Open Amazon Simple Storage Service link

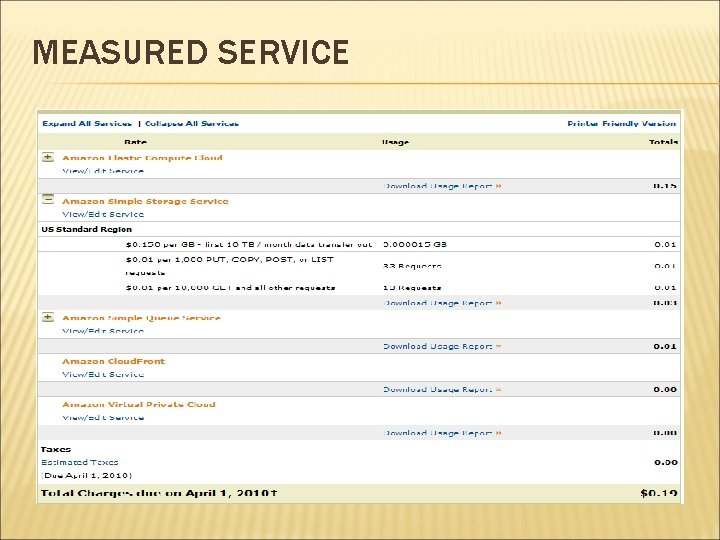pyautogui.click(x=145, y=201)
